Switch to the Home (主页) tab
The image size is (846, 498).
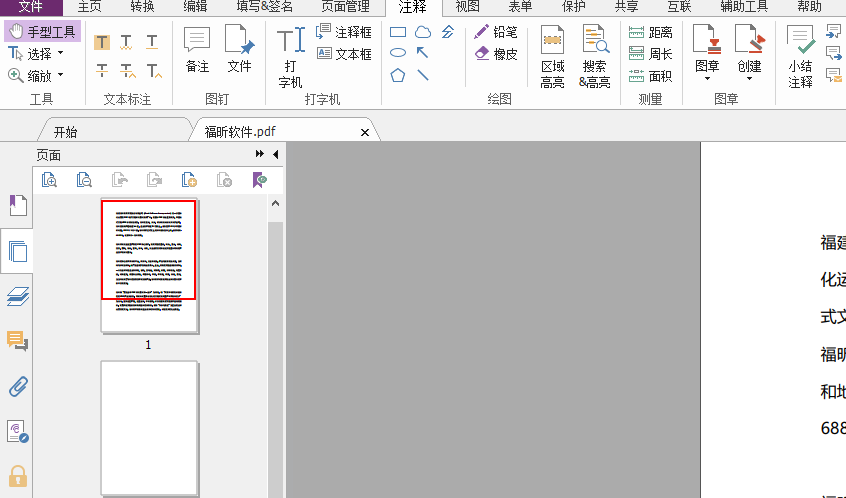[89, 7]
